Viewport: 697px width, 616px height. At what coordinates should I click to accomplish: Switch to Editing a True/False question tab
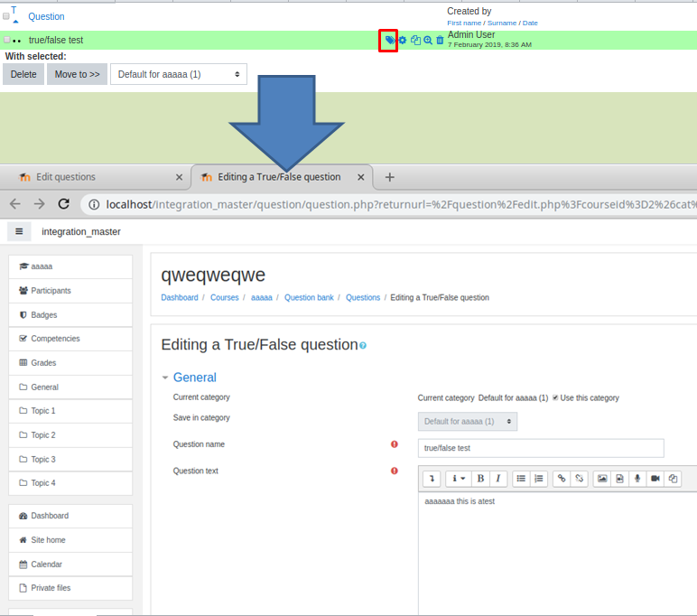(279, 177)
